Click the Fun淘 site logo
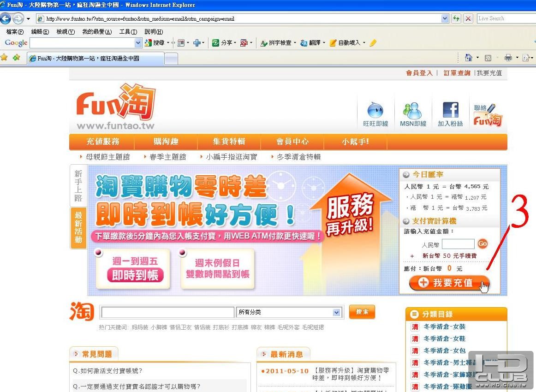The width and height of the screenshot is (536, 392). tap(116, 107)
